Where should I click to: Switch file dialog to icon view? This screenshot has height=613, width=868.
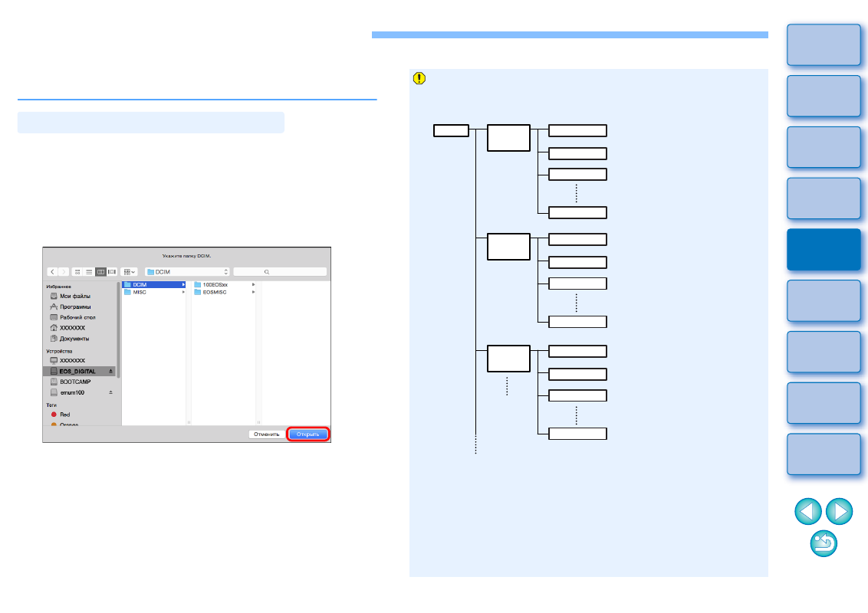(77, 272)
